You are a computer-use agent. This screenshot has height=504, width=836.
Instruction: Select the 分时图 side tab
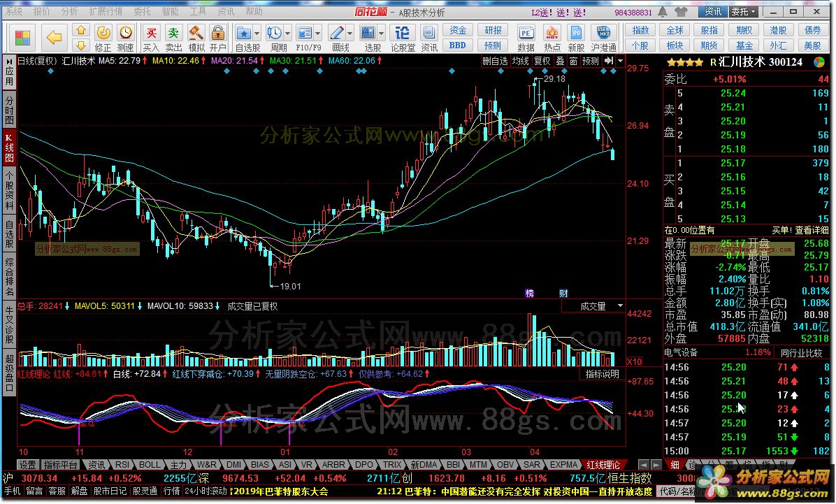pos(9,110)
